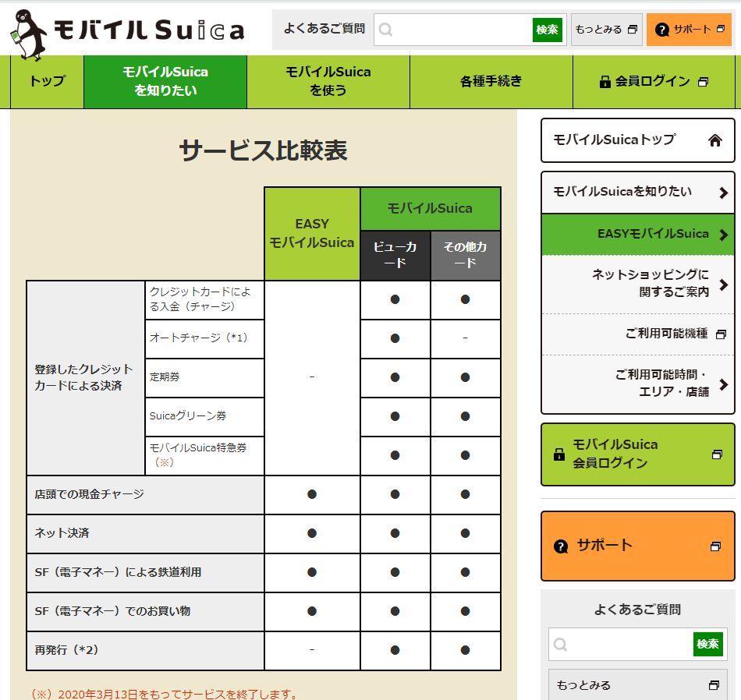Screen dimensions: 741x700
Task: Click the new-window icon on the top もっとみる button
Action: (x=633, y=30)
